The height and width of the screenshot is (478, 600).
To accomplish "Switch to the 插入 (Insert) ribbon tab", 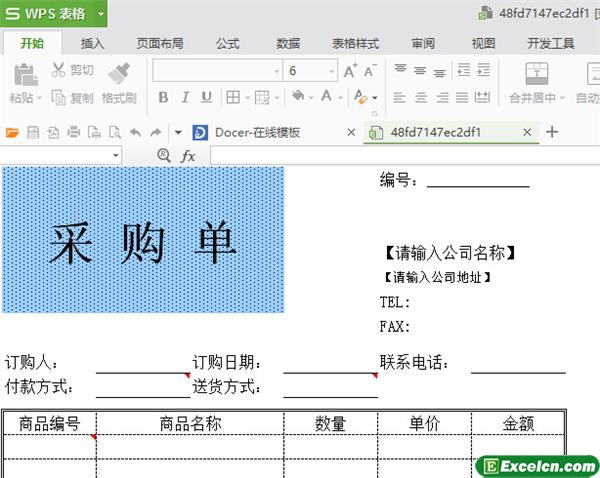I will tap(92, 43).
